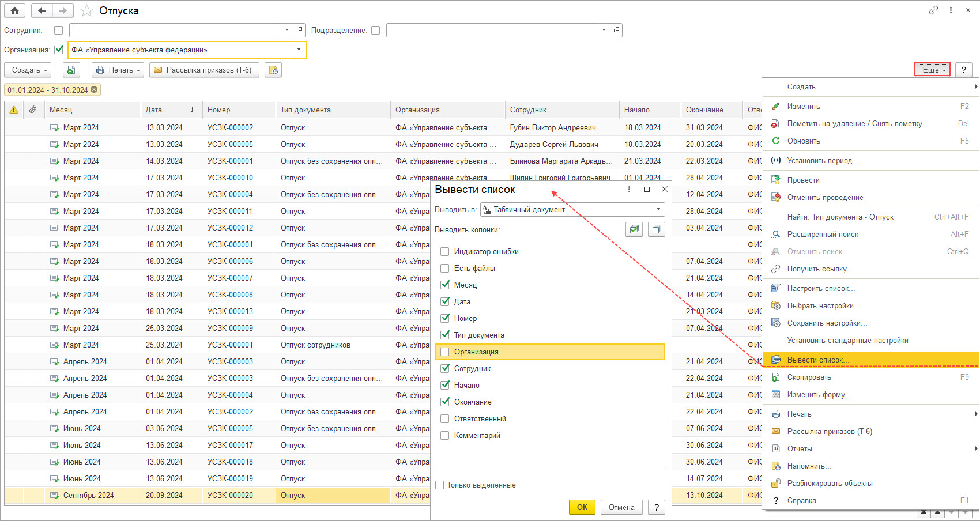The width and height of the screenshot is (980, 521).
Task: Expand the Сотрудник filter dropdown
Action: tap(287, 30)
